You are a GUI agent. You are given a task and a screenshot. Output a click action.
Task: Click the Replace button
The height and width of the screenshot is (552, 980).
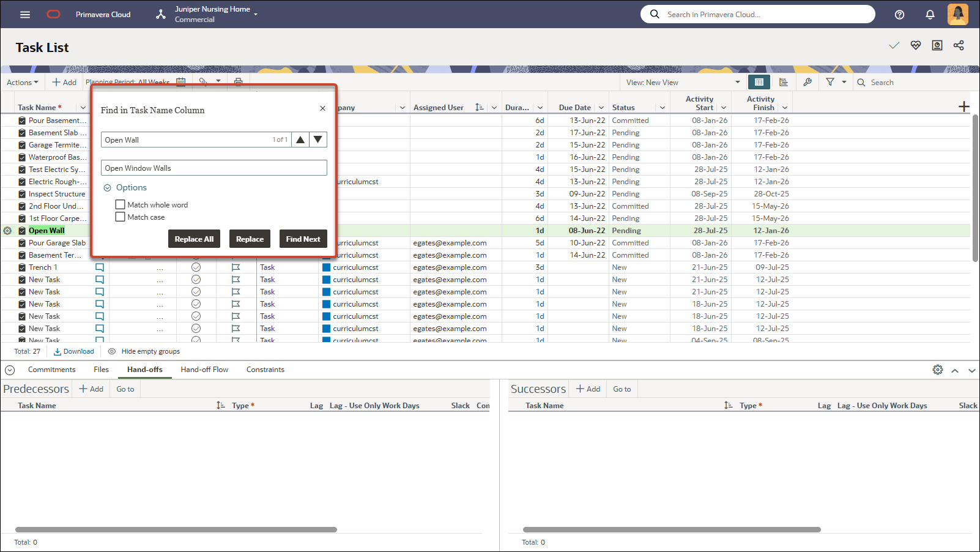coord(250,239)
